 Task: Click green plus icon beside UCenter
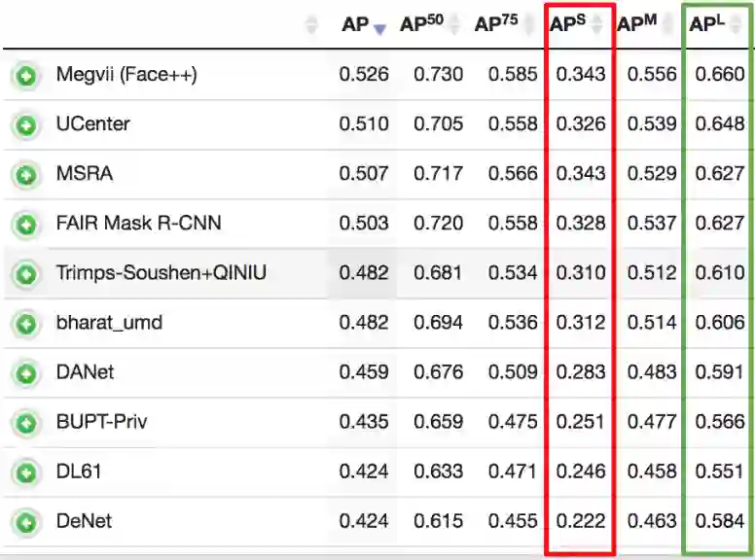point(25,124)
